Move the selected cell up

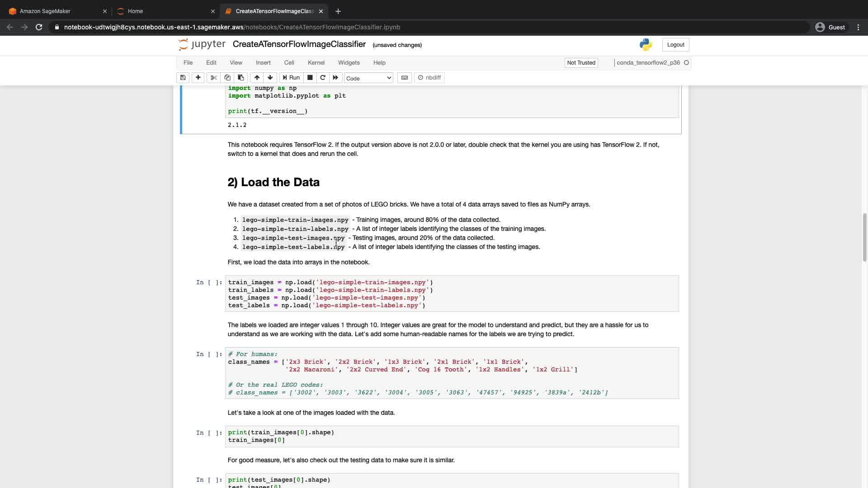[x=257, y=78]
